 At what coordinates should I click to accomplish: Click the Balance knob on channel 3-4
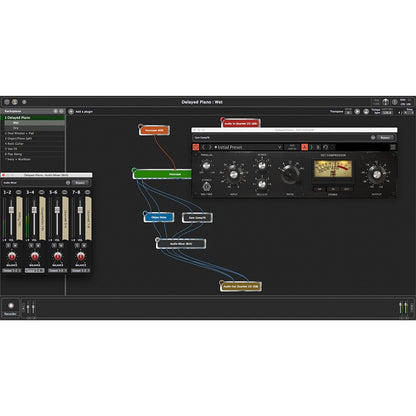35,256
